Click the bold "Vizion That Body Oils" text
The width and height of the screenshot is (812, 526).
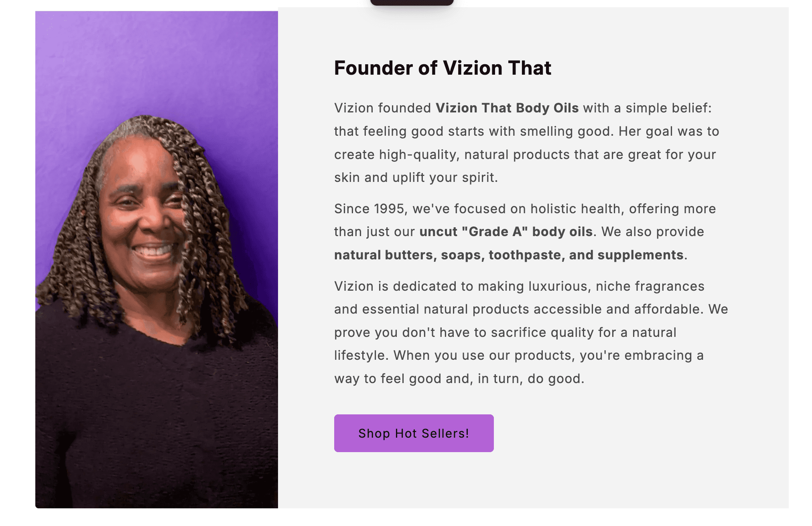click(x=507, y=108)
